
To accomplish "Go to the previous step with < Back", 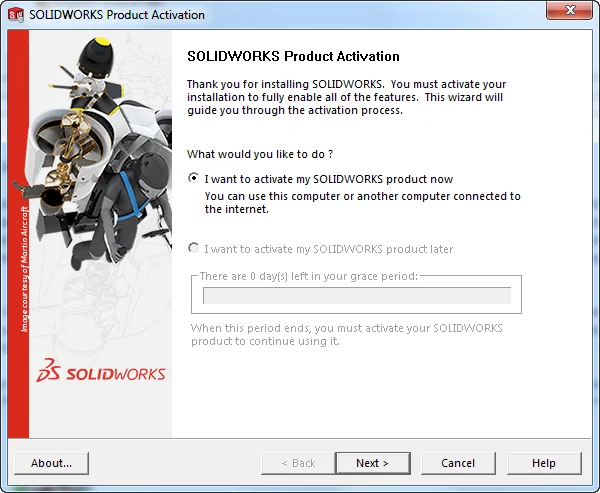I will (298, 463).
